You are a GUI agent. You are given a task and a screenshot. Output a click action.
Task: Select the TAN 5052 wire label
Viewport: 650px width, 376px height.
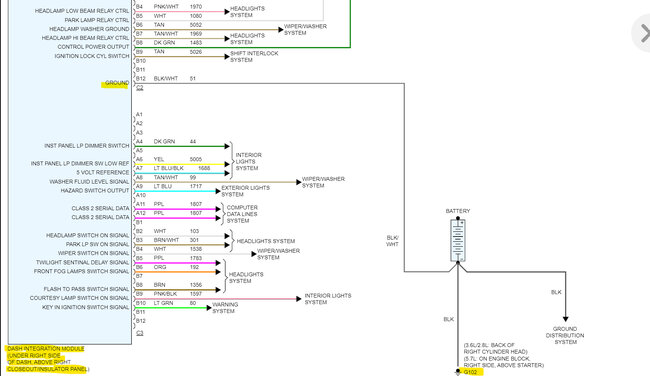coord(178,25)
